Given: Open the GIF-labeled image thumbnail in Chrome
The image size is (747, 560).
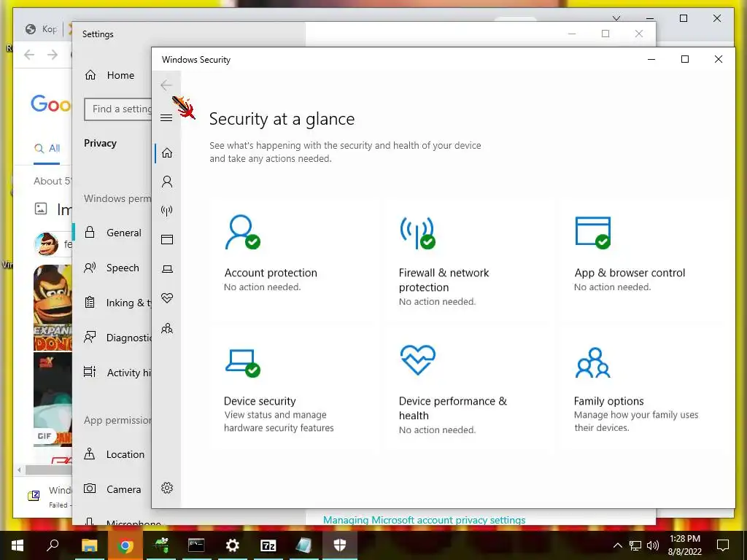Looking at the screenshot, I should [53, 399].
